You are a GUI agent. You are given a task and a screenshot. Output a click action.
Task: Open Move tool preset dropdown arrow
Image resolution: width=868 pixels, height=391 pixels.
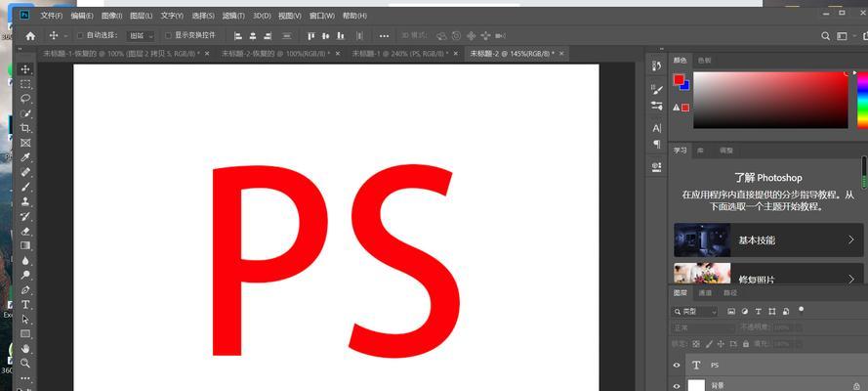click(65, 36)
